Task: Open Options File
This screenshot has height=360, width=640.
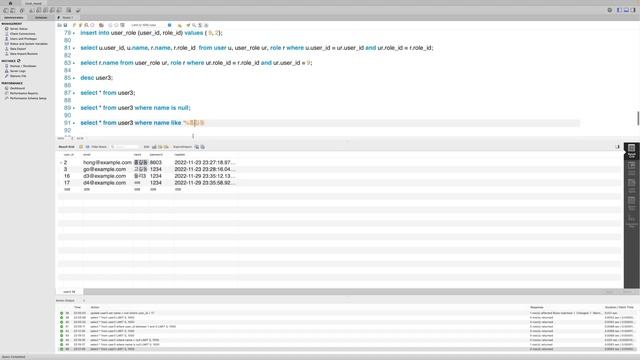Action: coord(18,76)
